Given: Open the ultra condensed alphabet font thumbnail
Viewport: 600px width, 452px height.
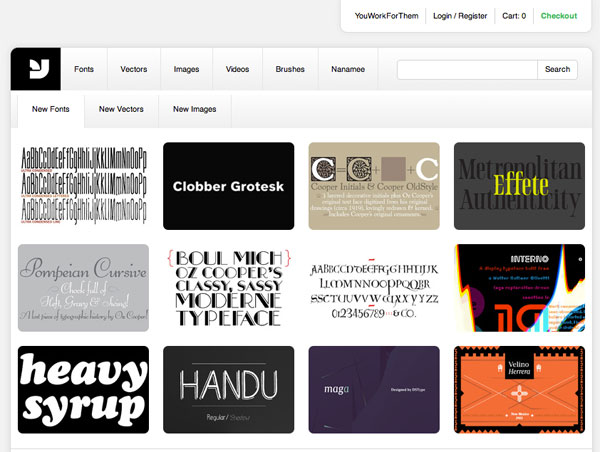Looking at the screenshot, I should pos(83,186).
